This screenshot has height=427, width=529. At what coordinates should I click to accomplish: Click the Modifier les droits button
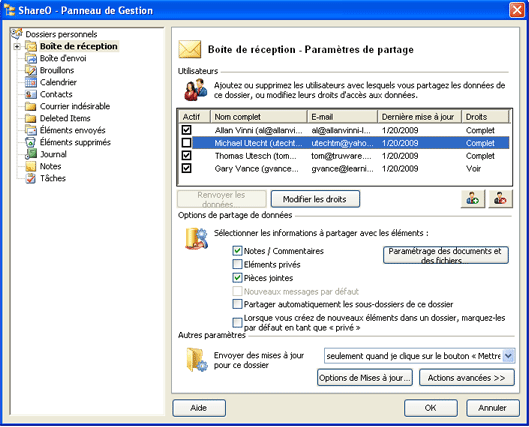(315, 199)
